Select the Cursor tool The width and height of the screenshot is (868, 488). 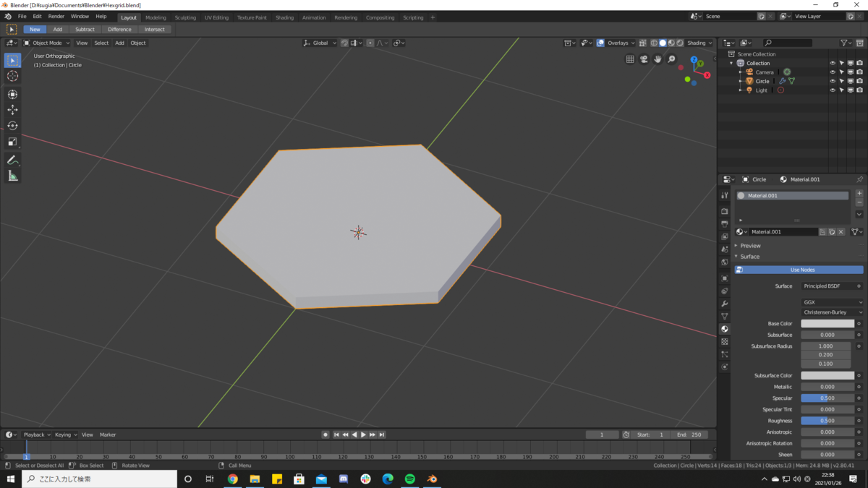[x=12, y=76]
